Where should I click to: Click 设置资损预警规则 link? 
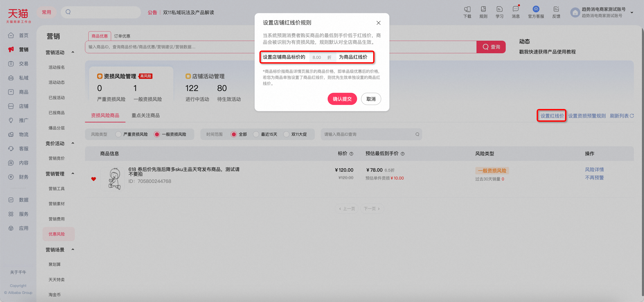click(587, 116)
